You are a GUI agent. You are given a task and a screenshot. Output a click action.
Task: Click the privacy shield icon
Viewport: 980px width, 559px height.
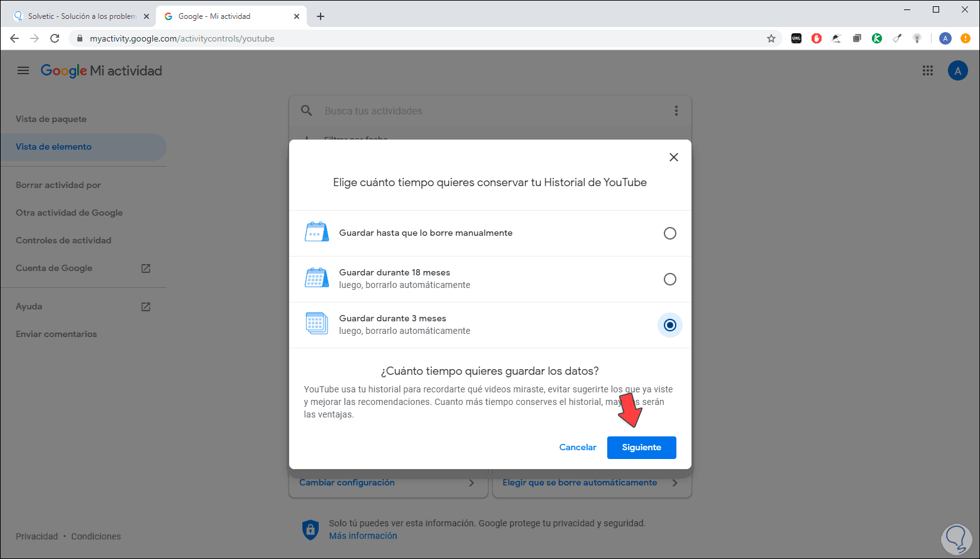311,529
